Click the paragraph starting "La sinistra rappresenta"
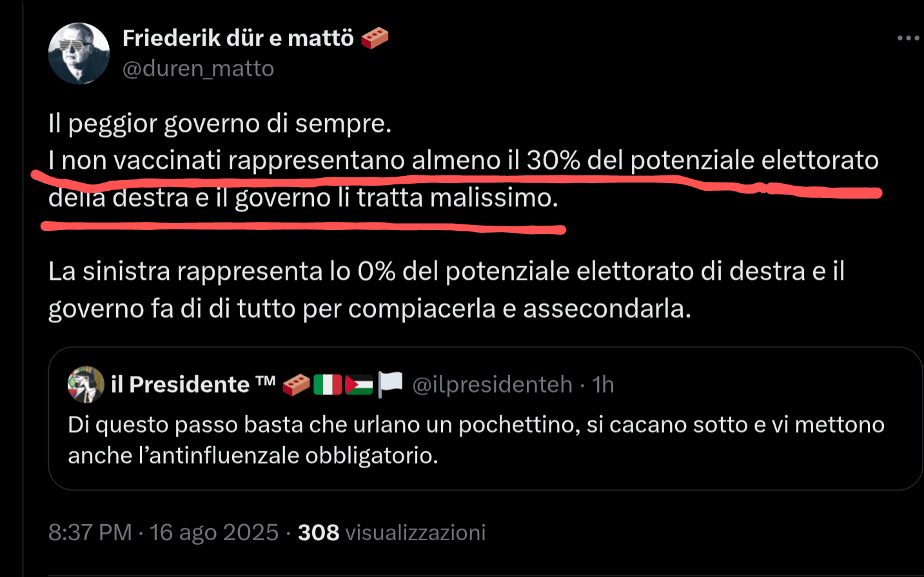 tap(446, 289)
